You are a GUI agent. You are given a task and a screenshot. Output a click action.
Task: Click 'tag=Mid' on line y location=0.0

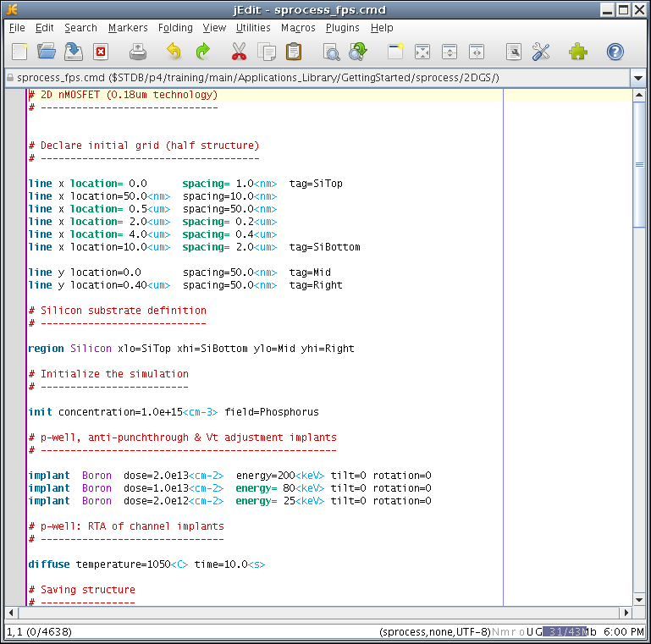pyautogui.click(x=310, y=272)
